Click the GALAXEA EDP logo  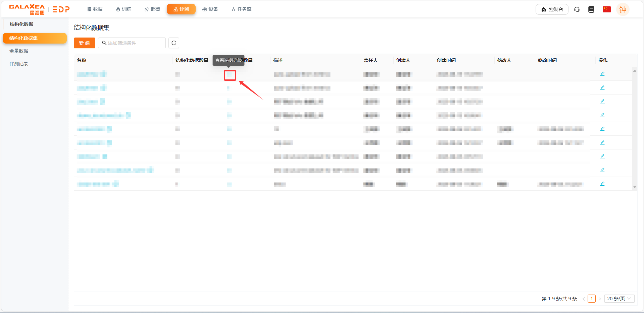coord(39,9)
